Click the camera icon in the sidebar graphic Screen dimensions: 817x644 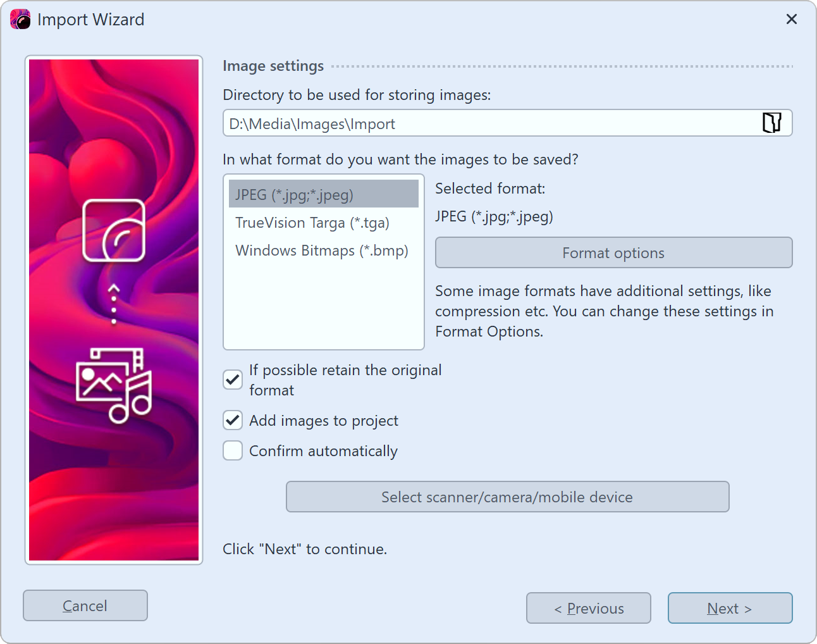[x=113, y=231]
